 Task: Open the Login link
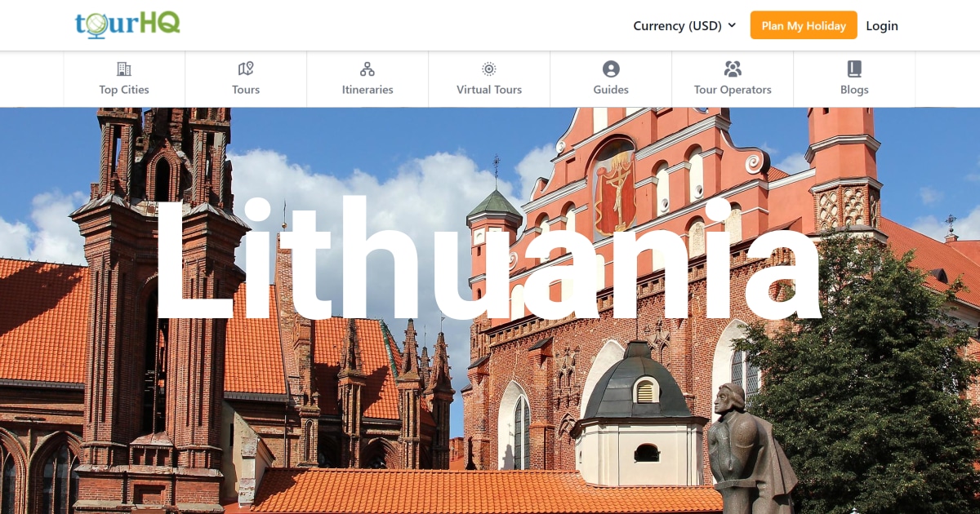coord(882,25)
